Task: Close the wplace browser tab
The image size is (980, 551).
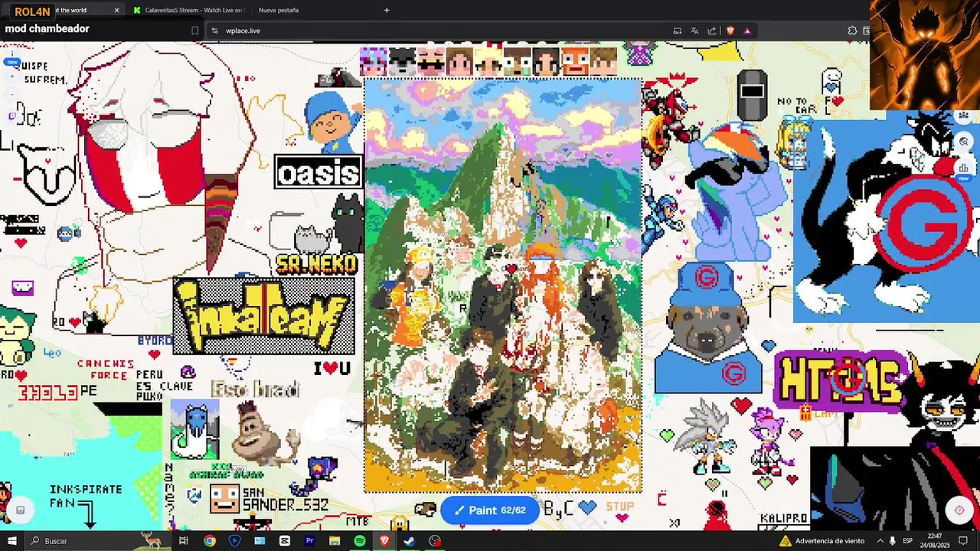Action: coord(116,10)
